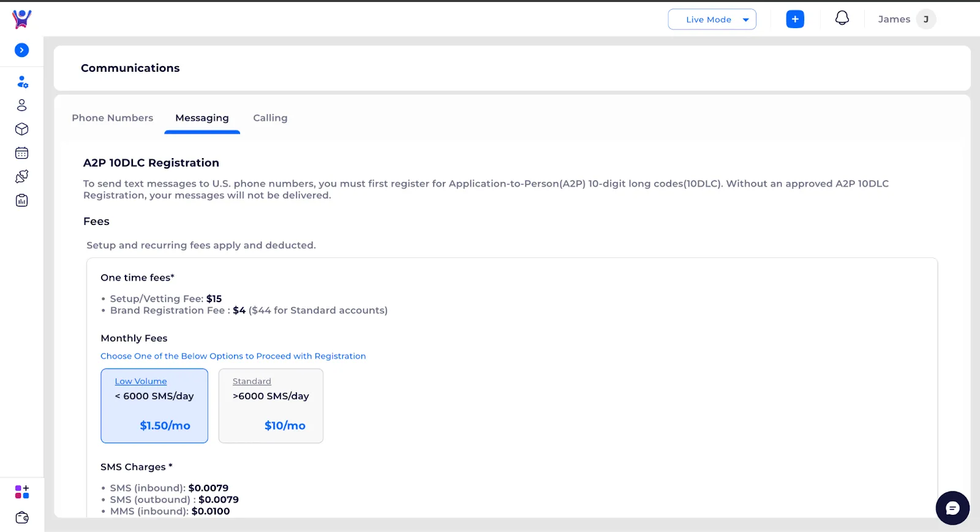Open the products cube sidebar icon
Screen dimensions: 980x532
click(x=21, y=129)
